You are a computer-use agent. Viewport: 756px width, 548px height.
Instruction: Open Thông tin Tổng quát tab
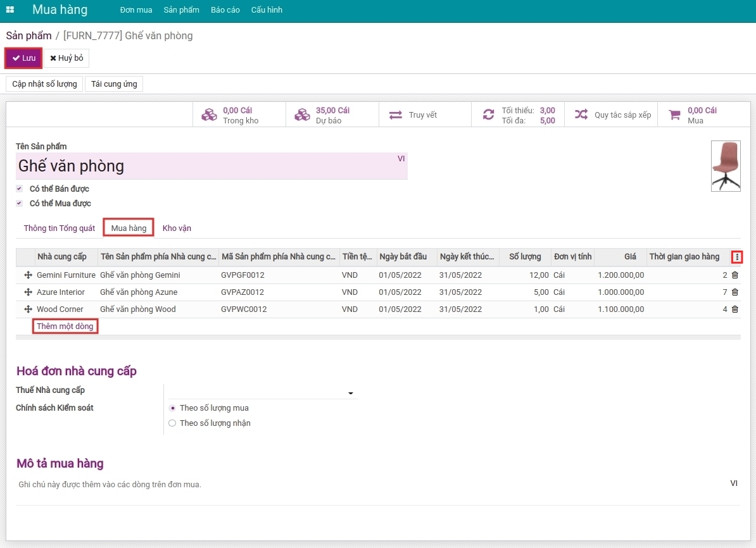click(x=60, y=228)
